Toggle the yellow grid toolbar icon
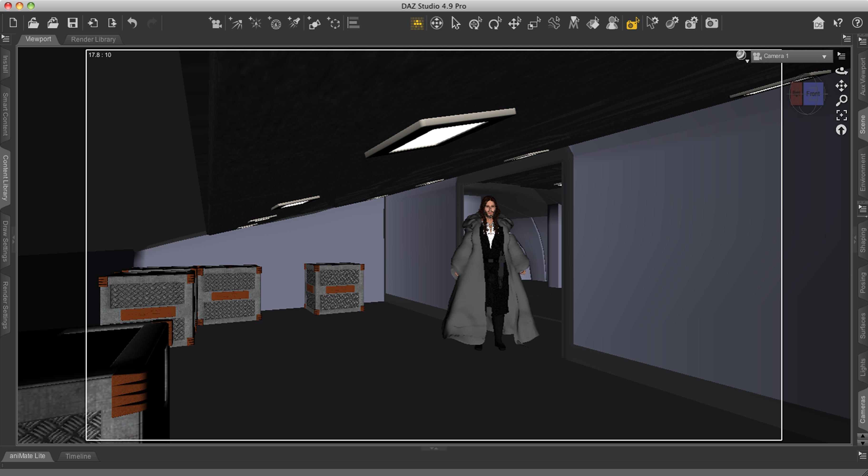Image resolution: width=868 pixels, height=476 pixels. [x=417, y=23]
